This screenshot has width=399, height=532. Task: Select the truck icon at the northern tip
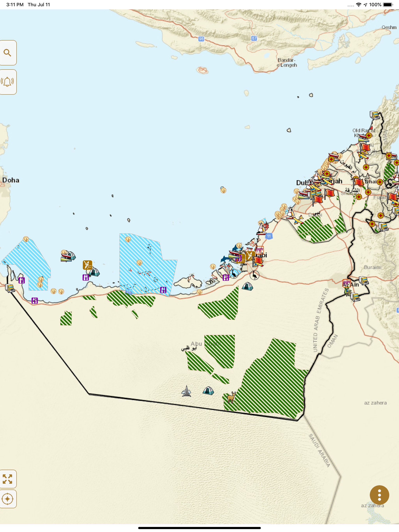(x=374, y=115)
